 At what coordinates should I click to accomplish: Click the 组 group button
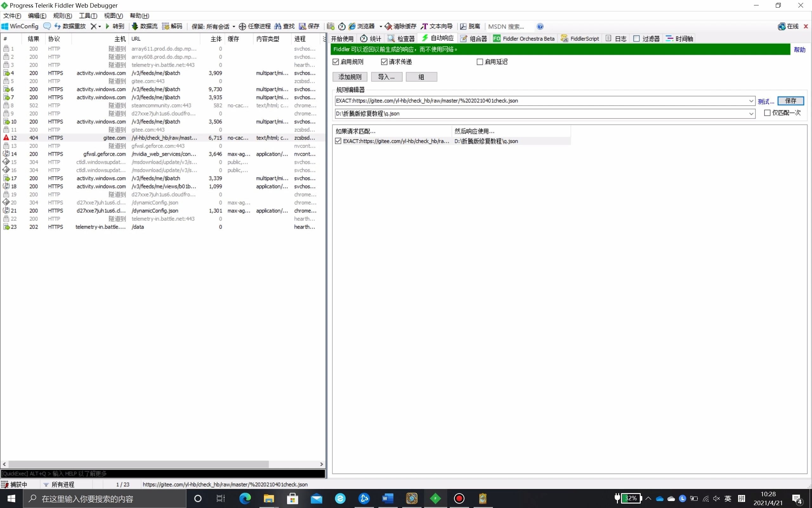tap(422, 77)
